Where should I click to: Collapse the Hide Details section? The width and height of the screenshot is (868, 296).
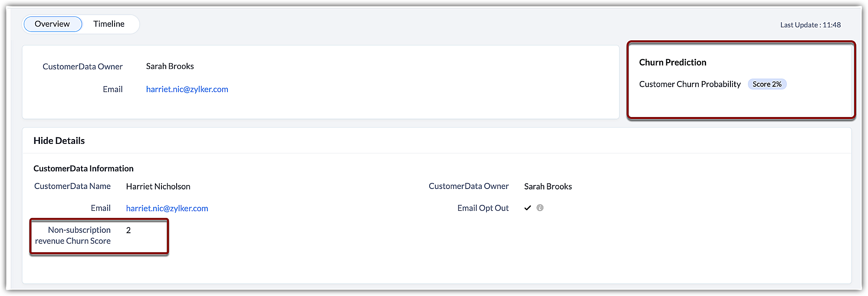click(59, 141)
